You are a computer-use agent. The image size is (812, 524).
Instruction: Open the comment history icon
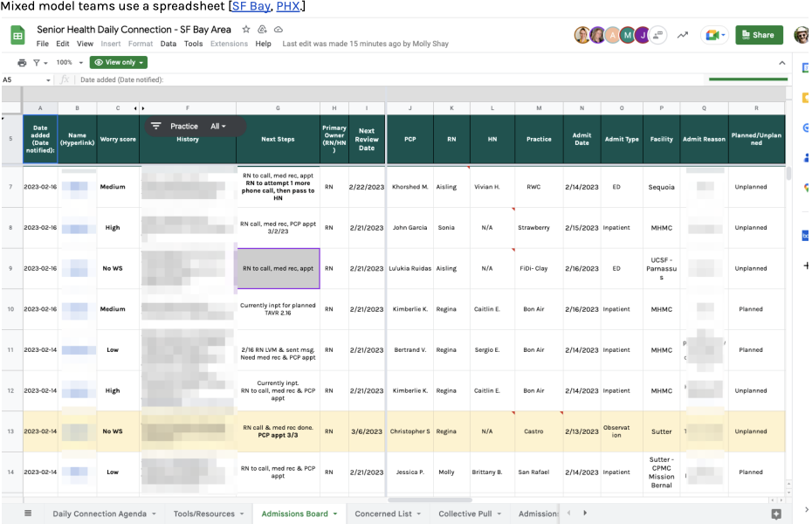coord(658,35)
